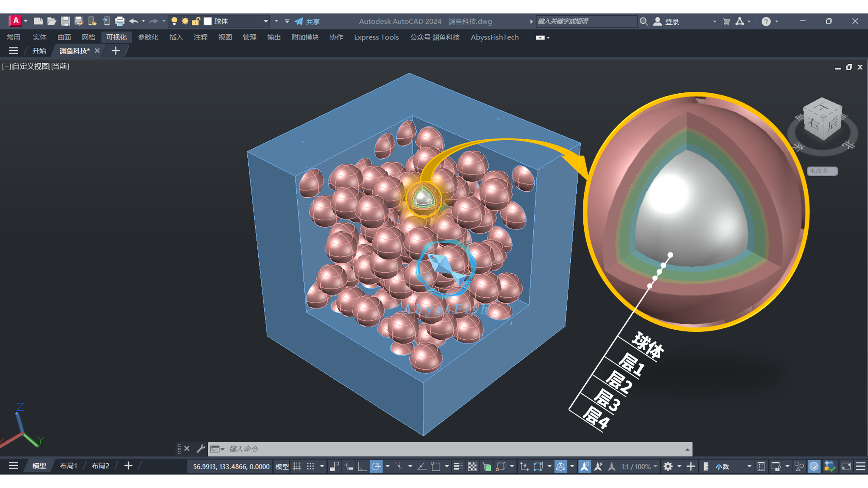Expand the quick access toolbar customize arrow
Screen dimensions: 868x488
pyautogui.click(x=287, y=21)
